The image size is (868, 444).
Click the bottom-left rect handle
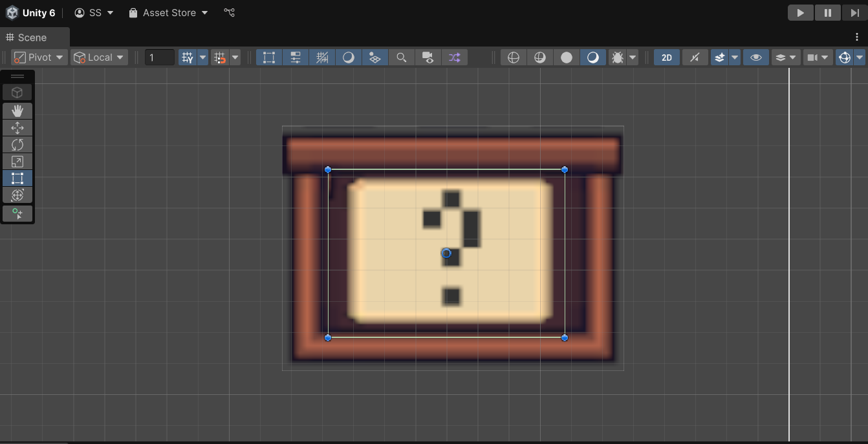[x=328, y=337]
